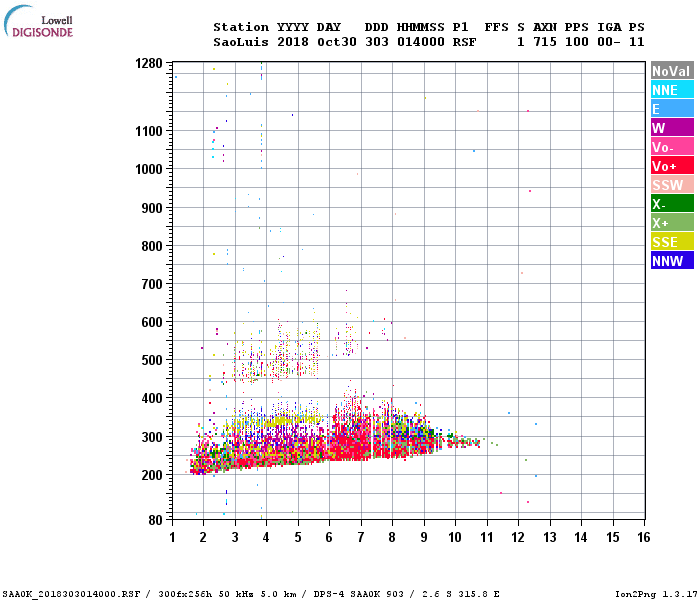Click the x-axis frequency label '3'
Image resolution: width=700 pixels, height=600 pixels.
tap(235, 537)
